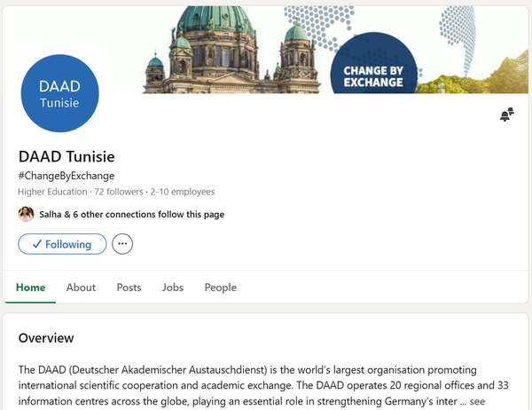532x410 pixels.
Task: View the People tab
Action: (x=221, y=288)
